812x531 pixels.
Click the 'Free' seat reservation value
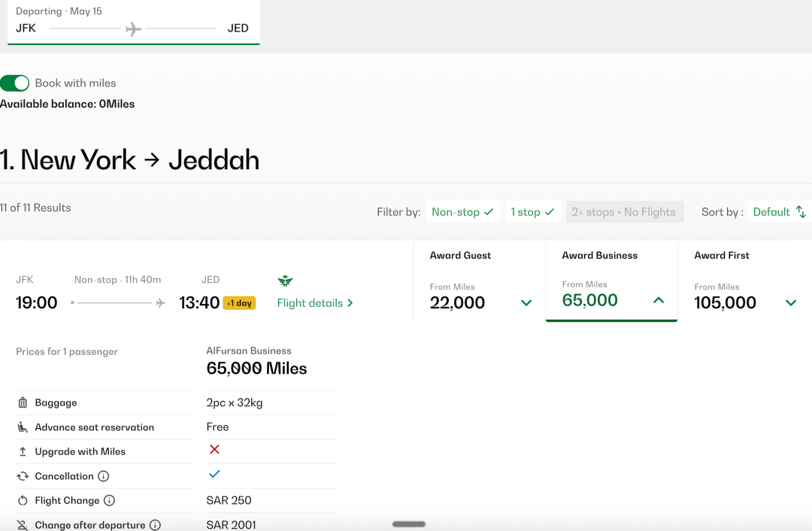tap(217, 427)
